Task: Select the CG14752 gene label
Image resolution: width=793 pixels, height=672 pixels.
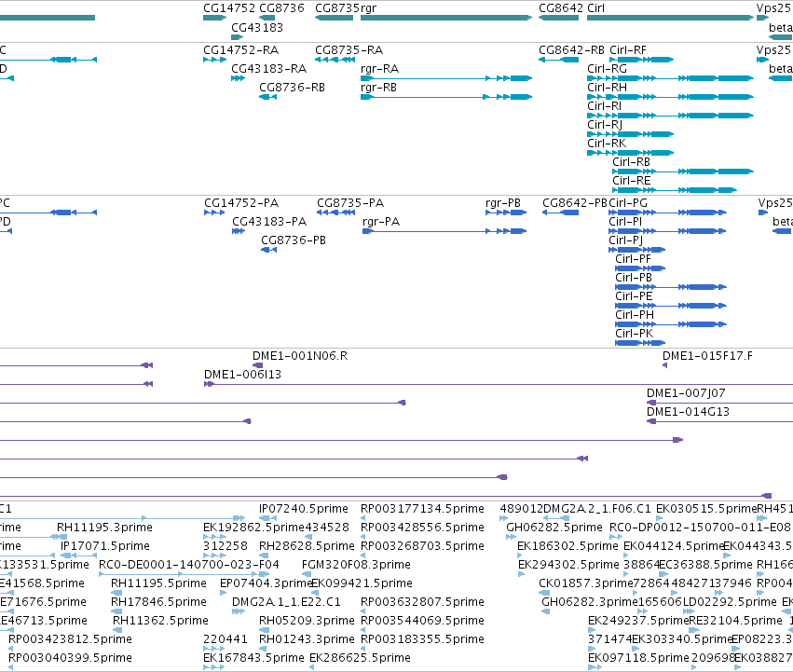Action: 228,8
